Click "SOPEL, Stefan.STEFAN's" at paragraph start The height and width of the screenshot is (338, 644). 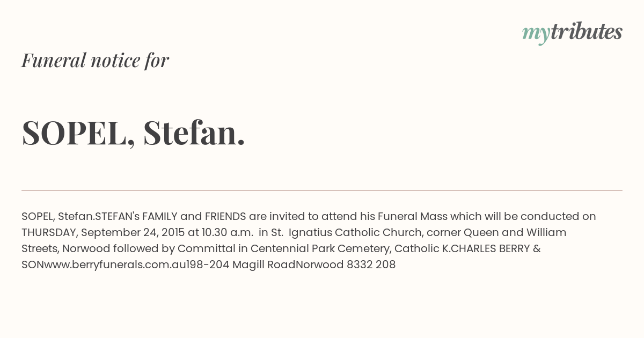[80, 217]
